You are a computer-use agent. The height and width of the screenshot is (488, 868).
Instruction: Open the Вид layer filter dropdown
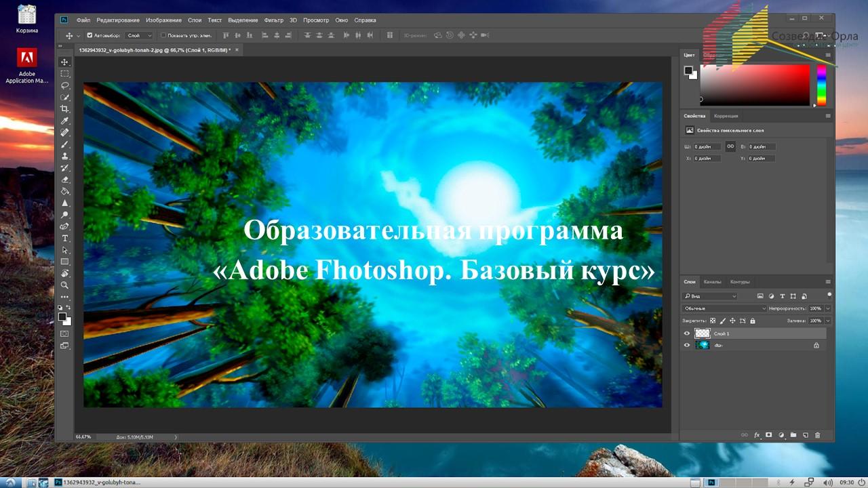click(710, 296)
